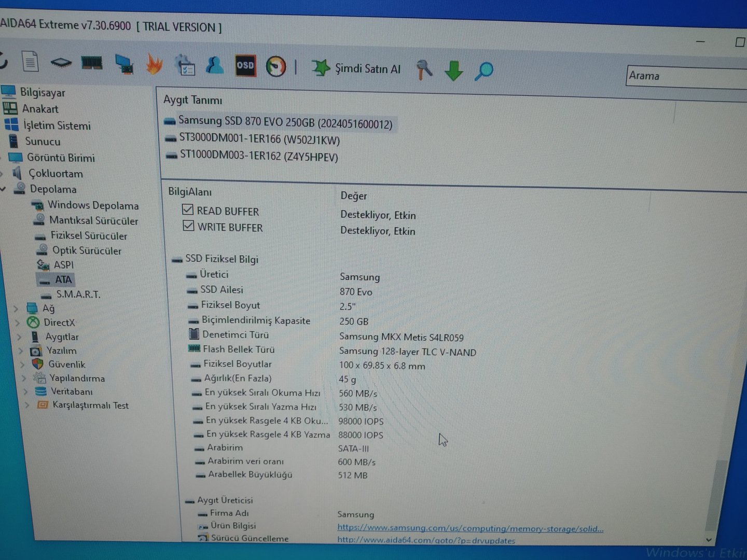Expand the Yazılım tree node

[21, 351]
